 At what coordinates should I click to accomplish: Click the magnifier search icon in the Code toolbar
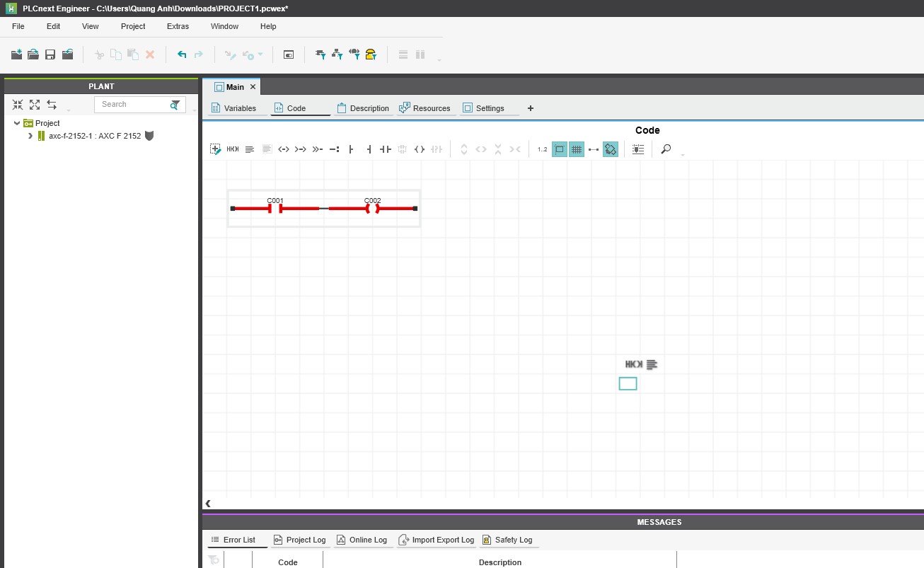point(666,149)
